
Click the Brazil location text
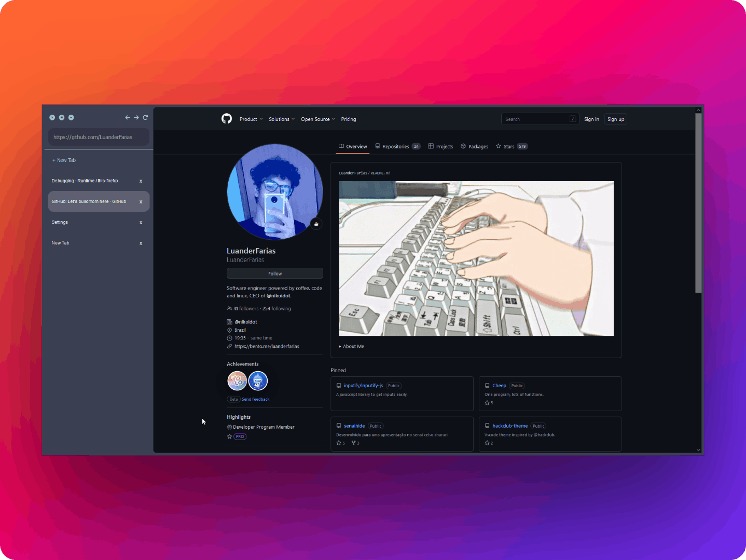240,330
